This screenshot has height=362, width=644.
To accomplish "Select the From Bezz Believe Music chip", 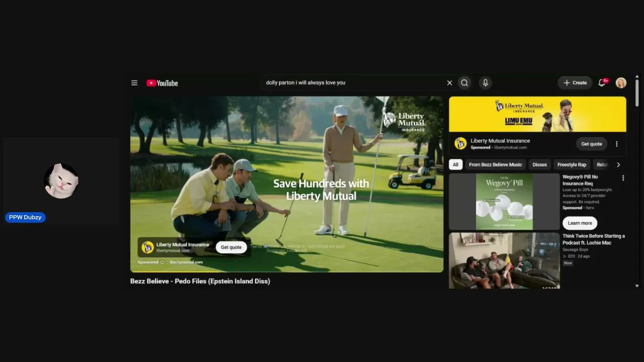I will tap(496, 164).
